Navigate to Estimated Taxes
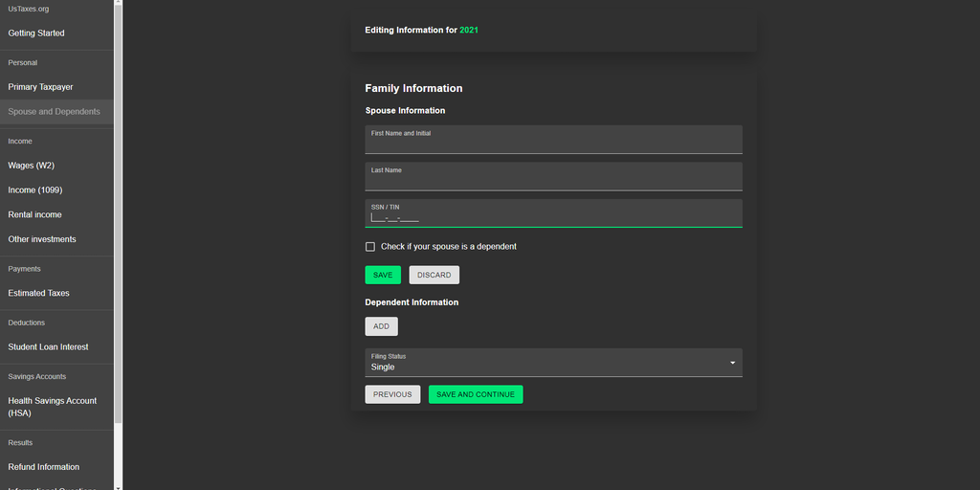Screen dimensions: 980x490 (39, 294)
